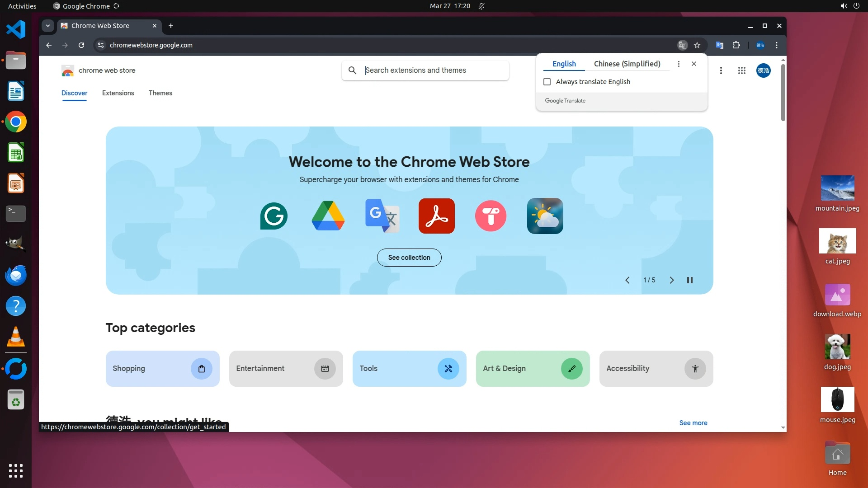Bookmark this page with the star icon
868x488 pixels.
(x=697, y=45)
